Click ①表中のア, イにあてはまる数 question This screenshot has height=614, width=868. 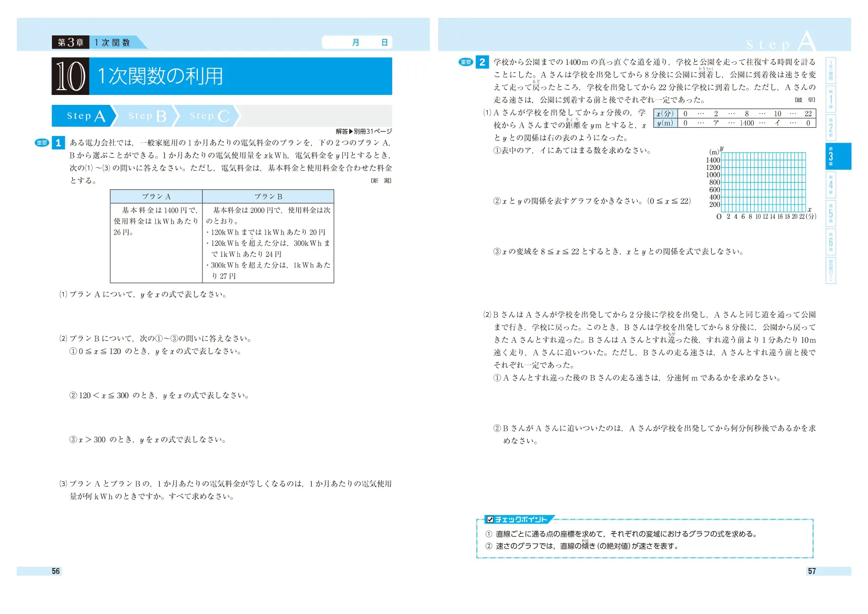click(573, 150)
